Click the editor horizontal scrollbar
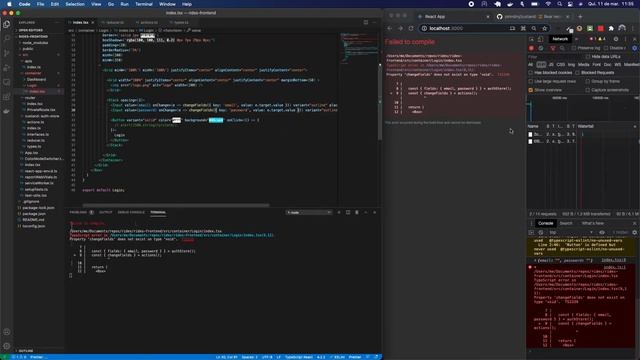 coord(176,205)
